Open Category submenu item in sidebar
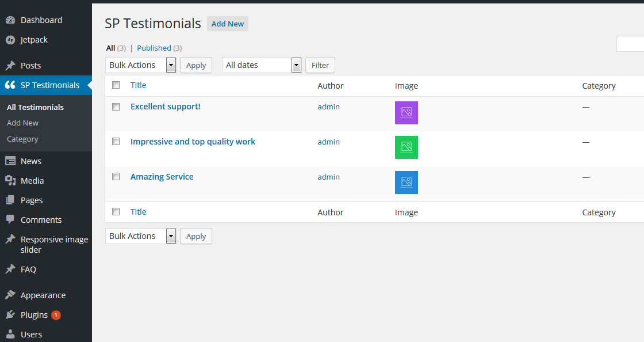The image size is (644, 342). coord(22,139)
